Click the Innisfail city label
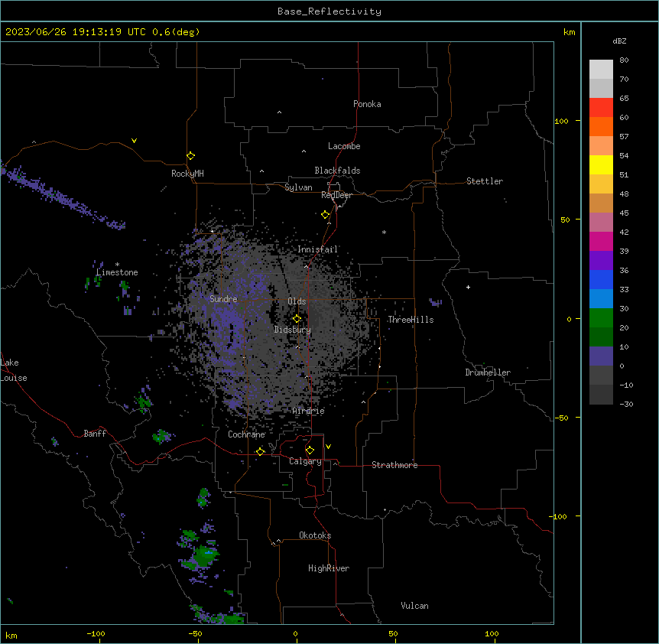 (317, 249)
